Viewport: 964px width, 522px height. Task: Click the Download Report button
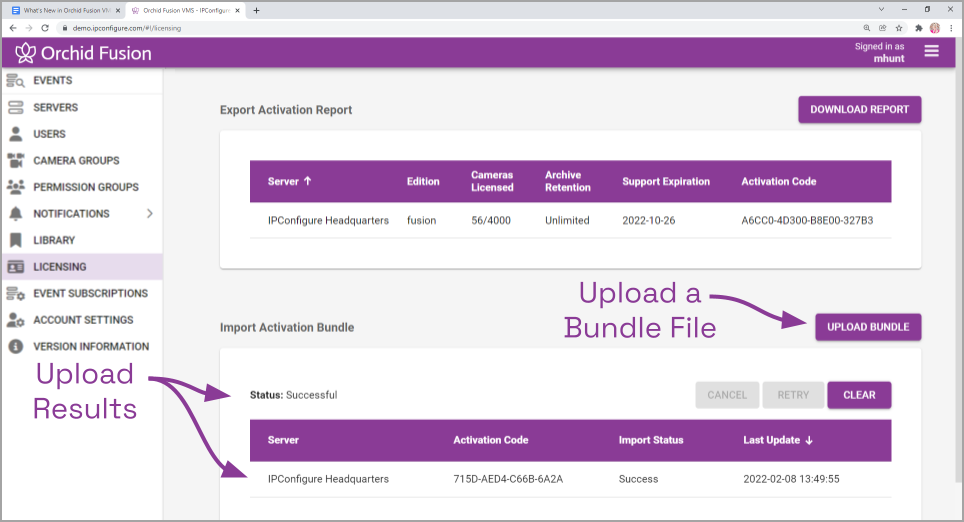[x=859, y=109]
